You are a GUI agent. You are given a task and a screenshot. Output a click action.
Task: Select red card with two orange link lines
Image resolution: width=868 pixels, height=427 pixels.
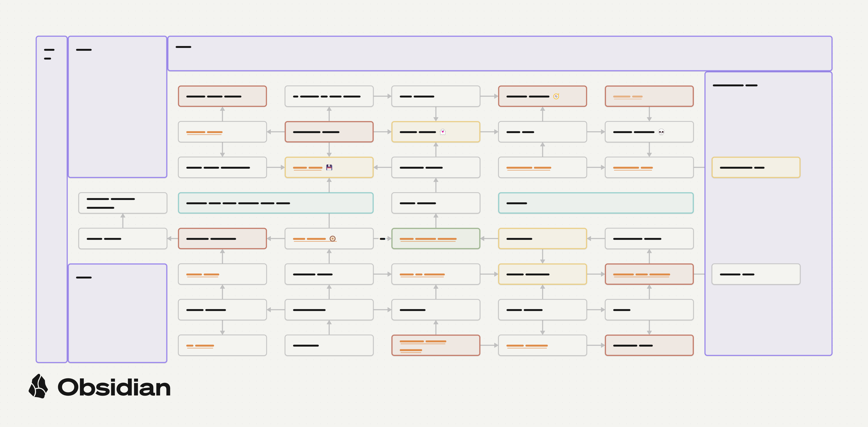click(x=435, y=345)
